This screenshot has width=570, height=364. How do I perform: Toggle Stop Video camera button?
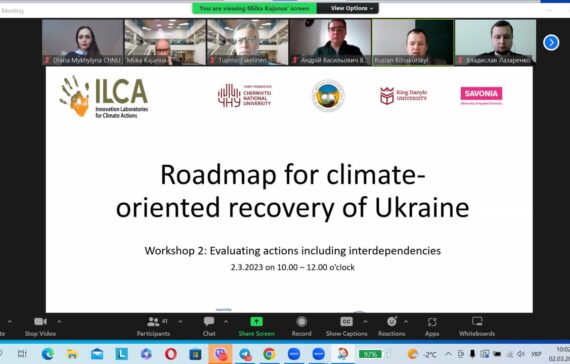pos(40,327)
